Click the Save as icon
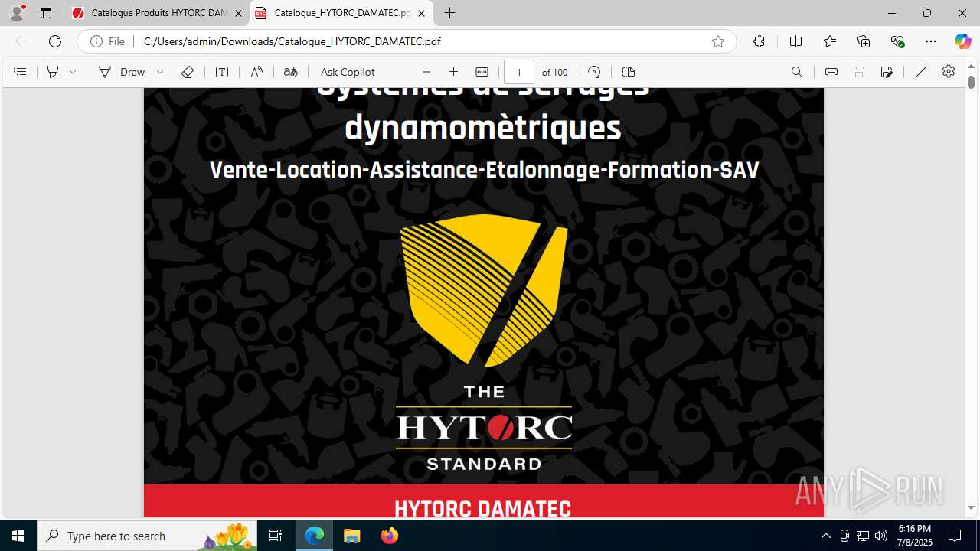Image resolution: width=980 pixels, height=551 pixels. (x=887, y=72)
